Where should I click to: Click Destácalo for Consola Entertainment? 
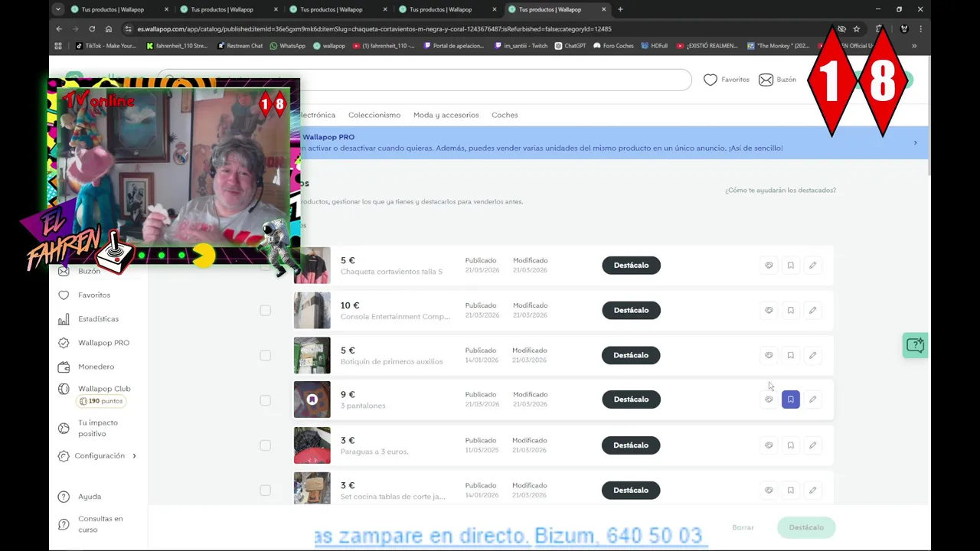click(631, 311)
